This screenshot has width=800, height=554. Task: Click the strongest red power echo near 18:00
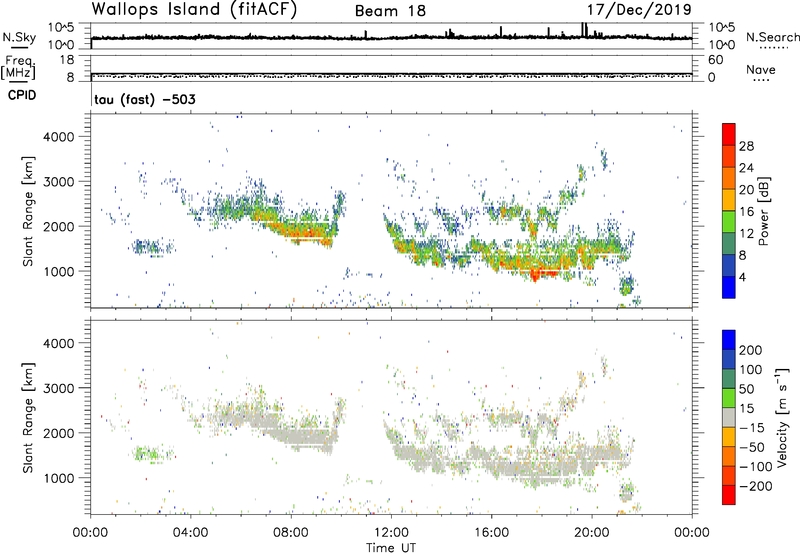(535, 276)
